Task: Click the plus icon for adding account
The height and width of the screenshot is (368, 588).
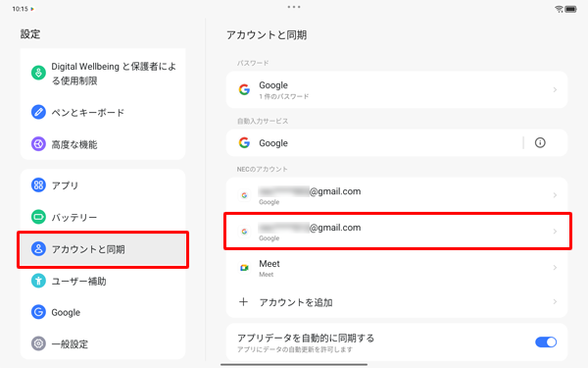Action: tap(243, 302)
